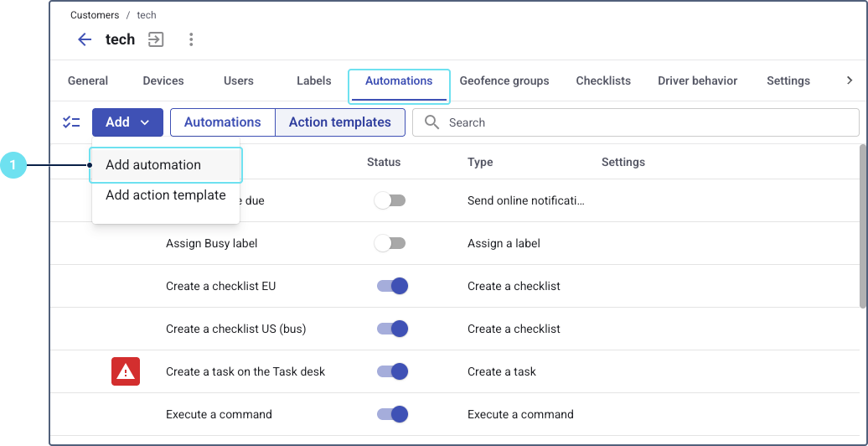Click the vertical scrollbar thumb
Screen dimensions: 868x446
tap(863, 226)
